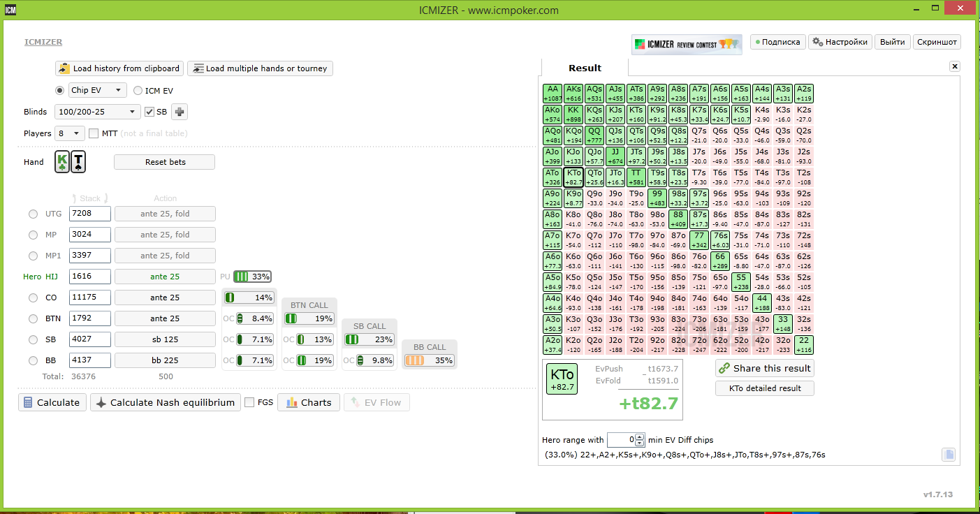
Task: Click the King of clubs hand card
Action: pyautogui.click(x=62, y=162)
